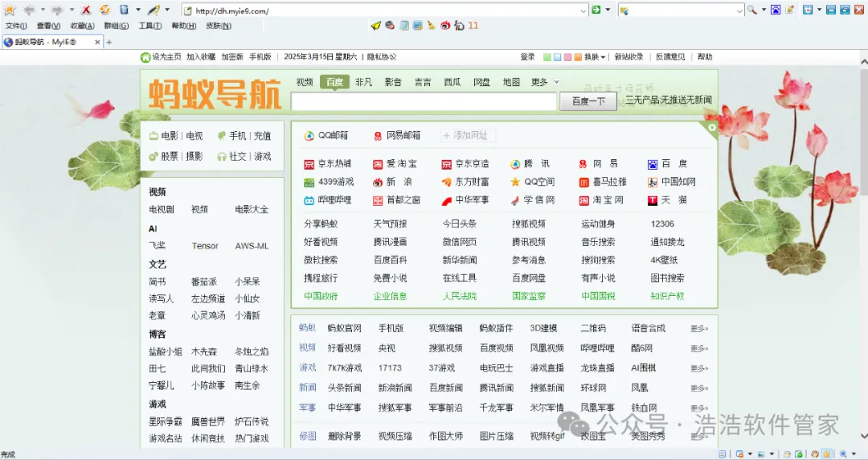Click the home icon beside 设为主页
The width and height of the screenshot is (868, 460).
[145, 57]
